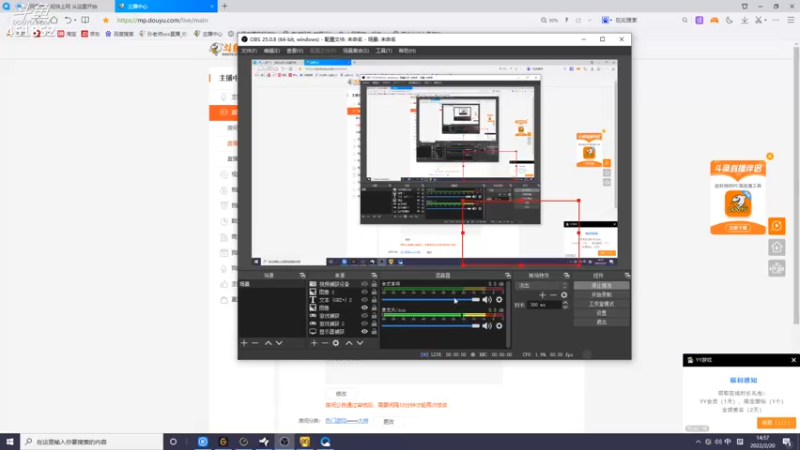This screenshot has height=450, width=800.
Task: Move scene up in Scenes panel
Action: pyautogui.click(x=268, y=343)
